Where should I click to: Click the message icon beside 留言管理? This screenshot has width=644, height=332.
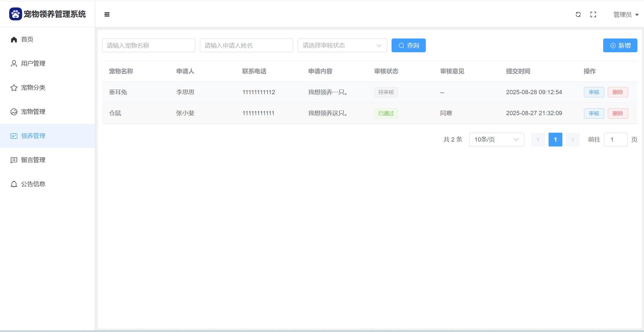(14, 160)
